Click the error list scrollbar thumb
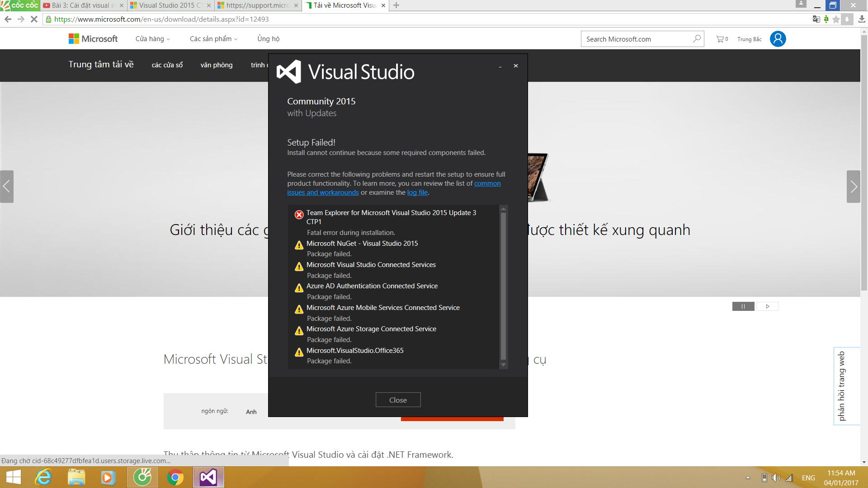The height and width of the screenshot is (488, 868). (x=503, y=286)
